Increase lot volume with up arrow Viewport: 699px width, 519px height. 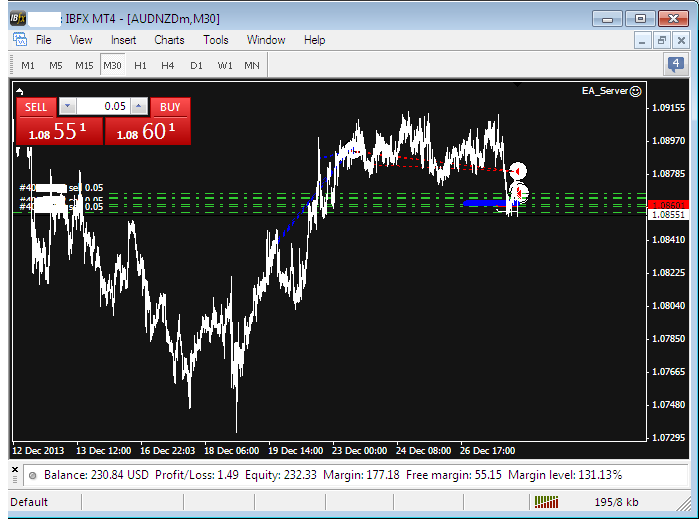(x=138, y=106)
